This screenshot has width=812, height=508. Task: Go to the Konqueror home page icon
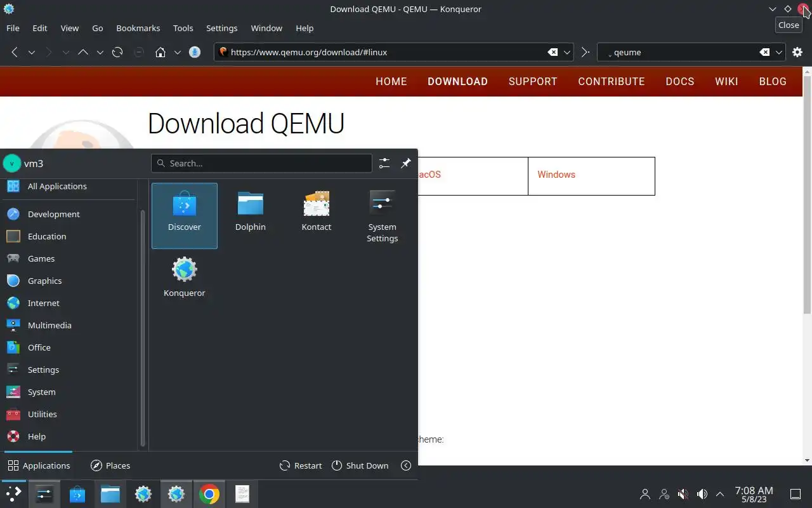click(160, 52)
